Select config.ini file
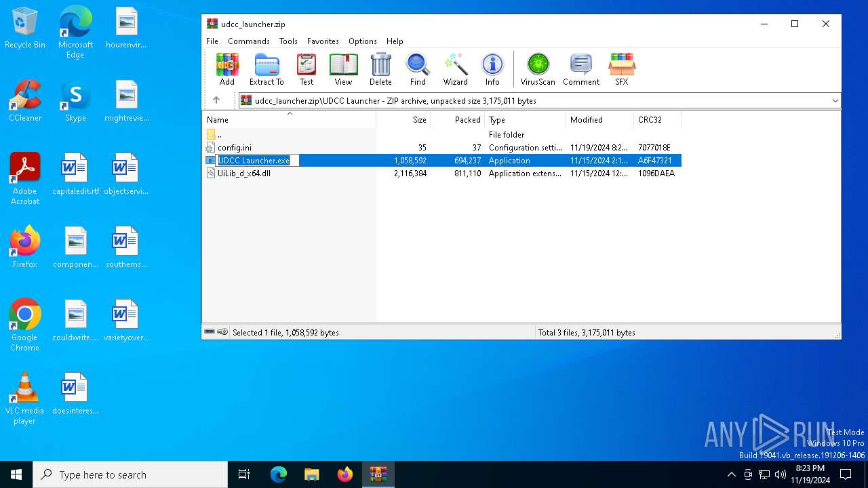Viewport: 868px width, 488px height. [x=442, y=148]
